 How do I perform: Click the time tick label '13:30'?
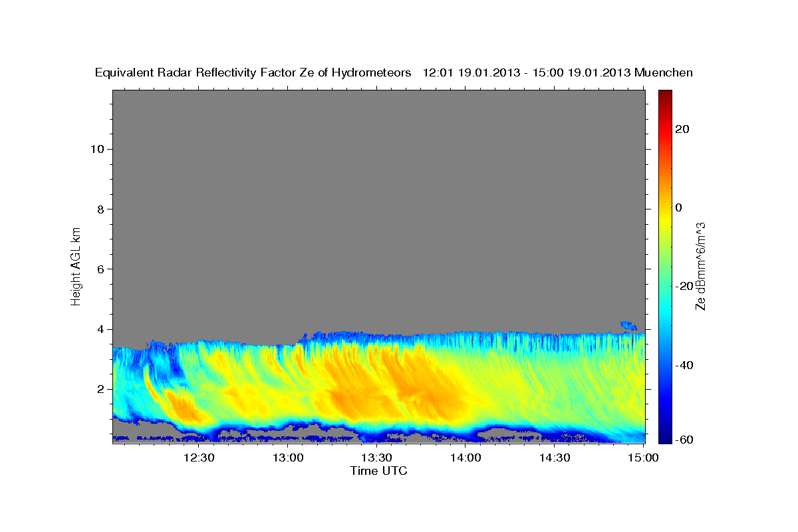pyautogui.click(x=376, y=458)
